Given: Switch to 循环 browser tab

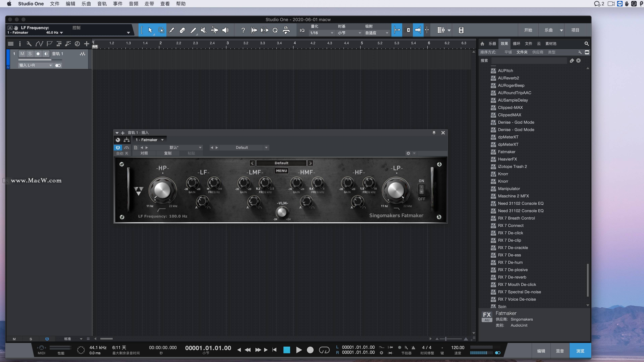Looking at the screenshot, I should coord(517,44).
